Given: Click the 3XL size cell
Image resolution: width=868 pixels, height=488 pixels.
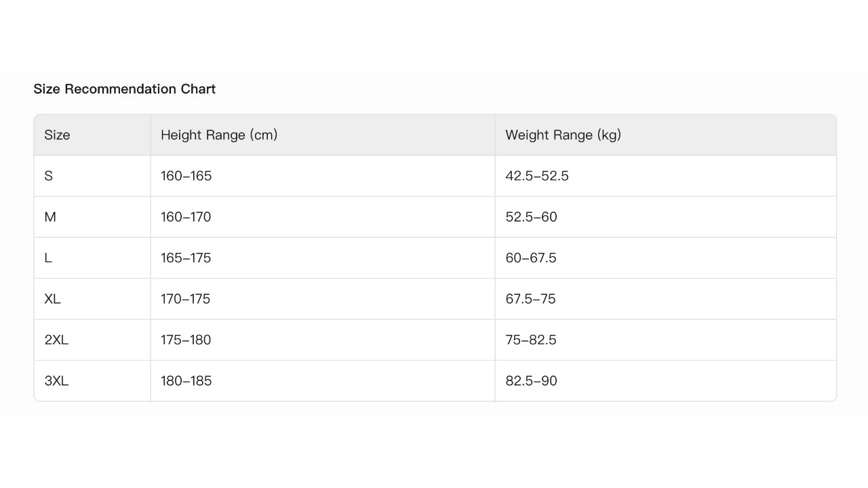Looking at the screenshot, I should click(56, 381).
